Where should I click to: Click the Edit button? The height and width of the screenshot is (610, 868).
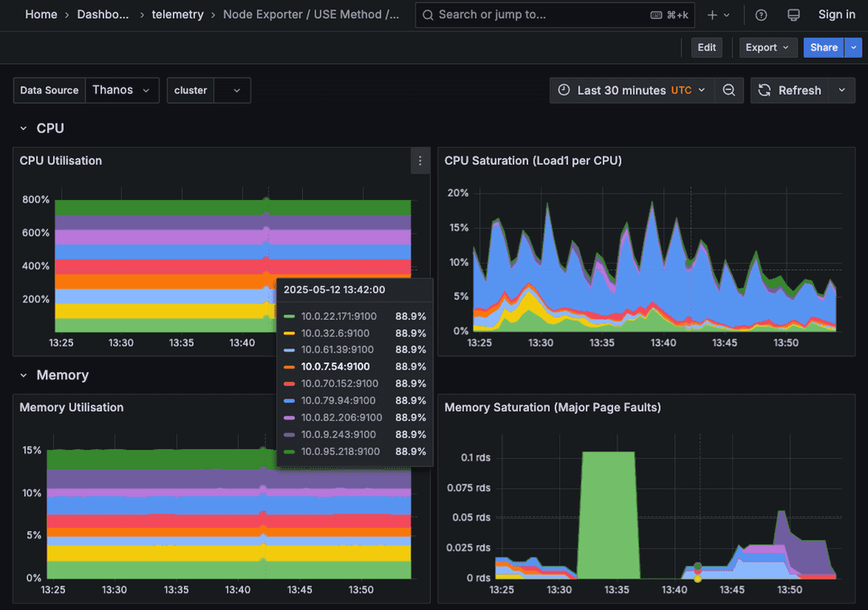pos(706,47)
